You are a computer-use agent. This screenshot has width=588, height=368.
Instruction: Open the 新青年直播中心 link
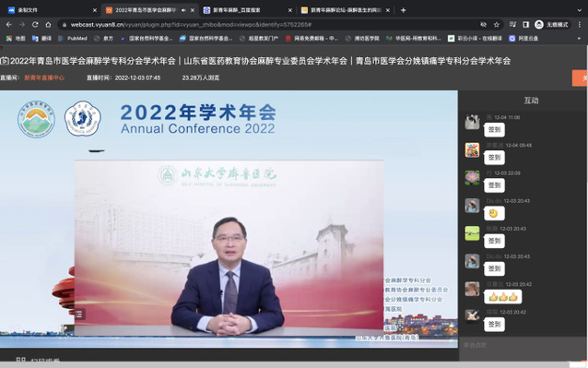pyautogui.click(x=44, y=78)
